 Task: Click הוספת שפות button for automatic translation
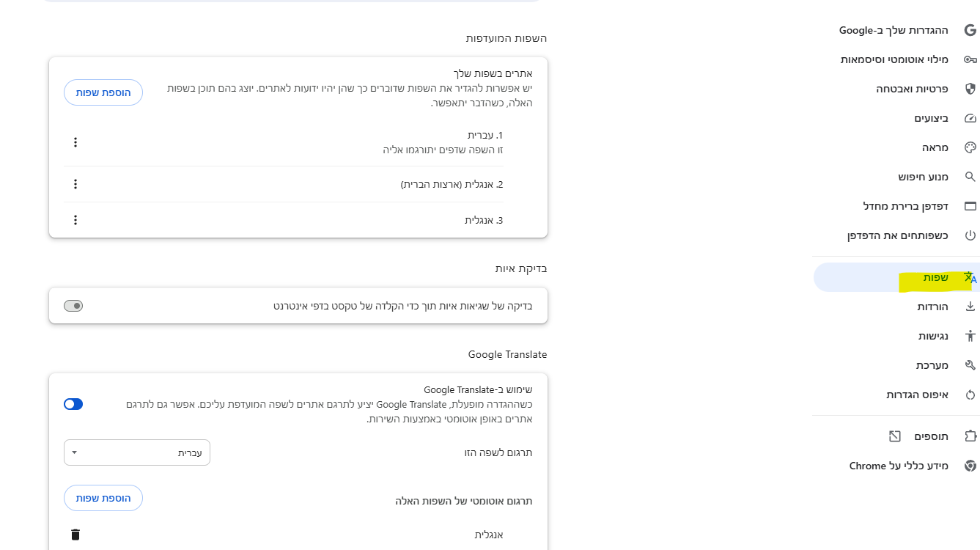point(103,498)
